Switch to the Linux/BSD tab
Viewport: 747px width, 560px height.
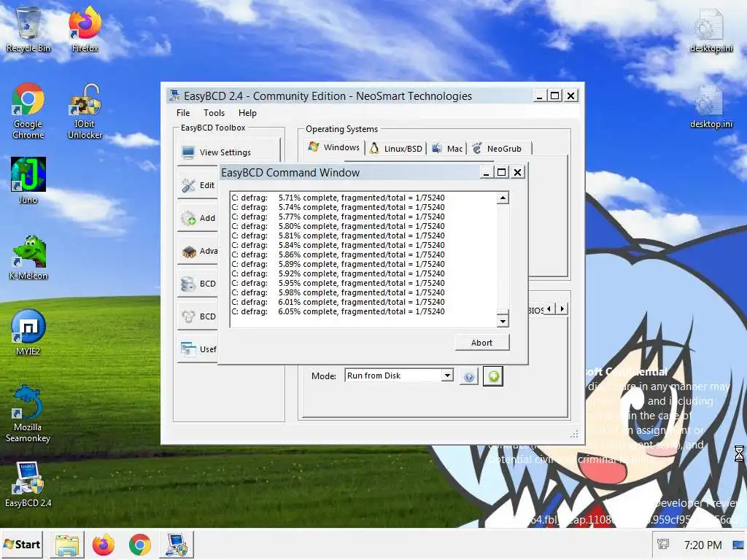coord(396,149)
